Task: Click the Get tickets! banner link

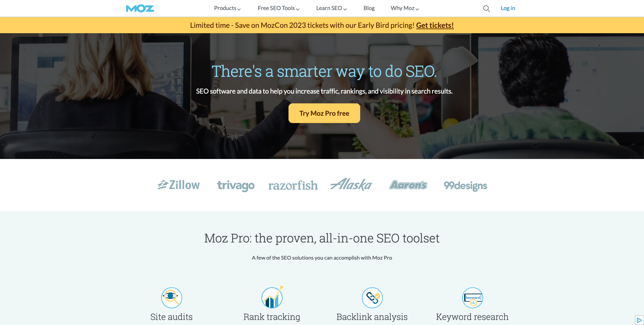Action: [435, 25]
